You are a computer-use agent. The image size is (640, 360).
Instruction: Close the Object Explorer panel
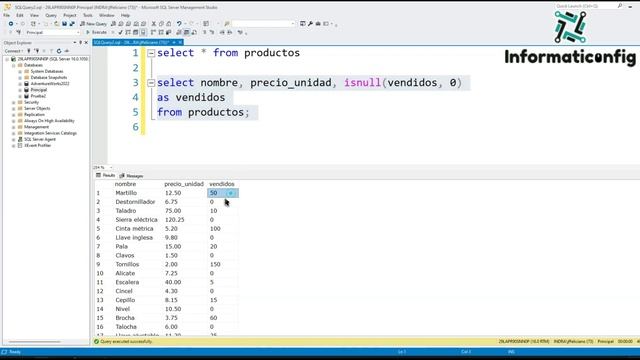point(86,42)
